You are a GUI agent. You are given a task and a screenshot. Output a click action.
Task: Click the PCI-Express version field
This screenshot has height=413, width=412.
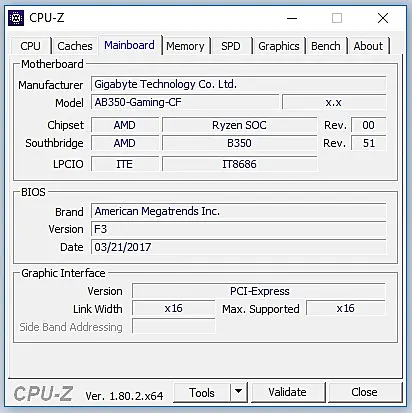[x=259, y=291]
